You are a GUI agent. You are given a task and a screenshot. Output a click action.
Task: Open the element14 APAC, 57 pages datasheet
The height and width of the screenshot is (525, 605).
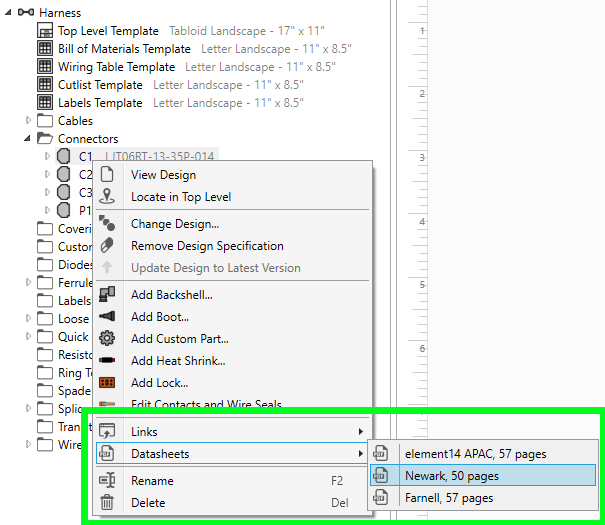pos(483,453)
